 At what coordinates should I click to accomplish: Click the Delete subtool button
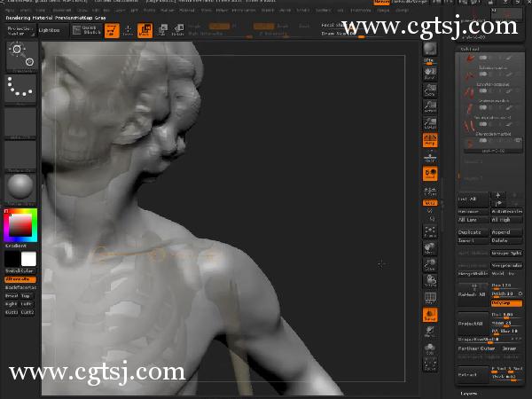pyautogui.click(x=506, y=240)
